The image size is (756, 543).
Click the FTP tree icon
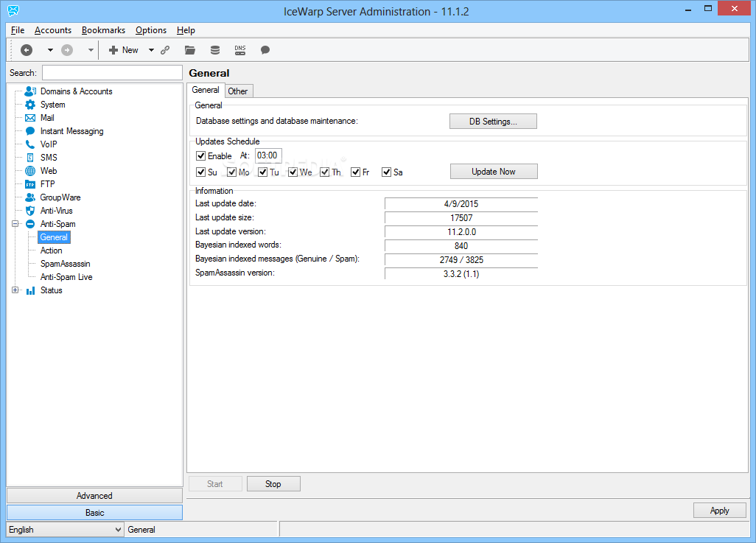pyautogui.click(x=30, y=184)
